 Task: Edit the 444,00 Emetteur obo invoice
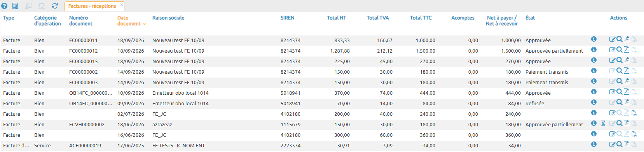pyautogui.click(x=612, y=92)
